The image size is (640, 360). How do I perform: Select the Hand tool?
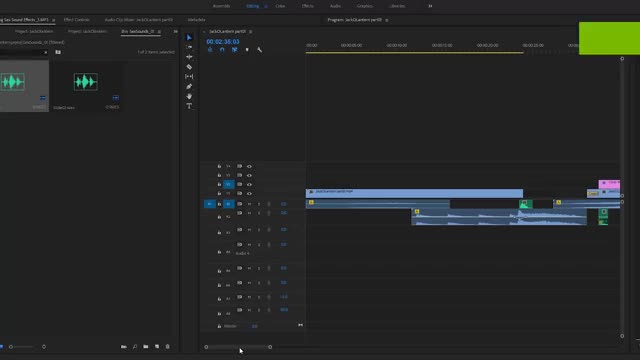189,96
